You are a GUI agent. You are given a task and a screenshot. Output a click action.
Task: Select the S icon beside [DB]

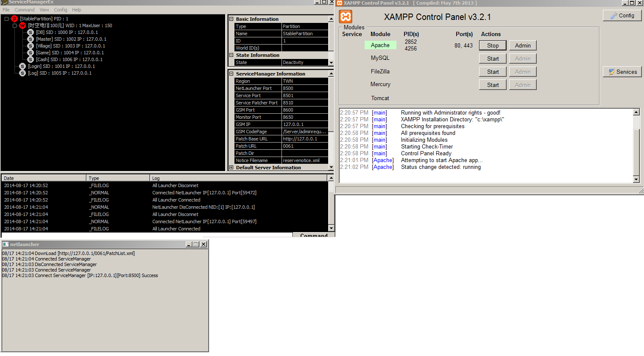click(x=31, y=32)
